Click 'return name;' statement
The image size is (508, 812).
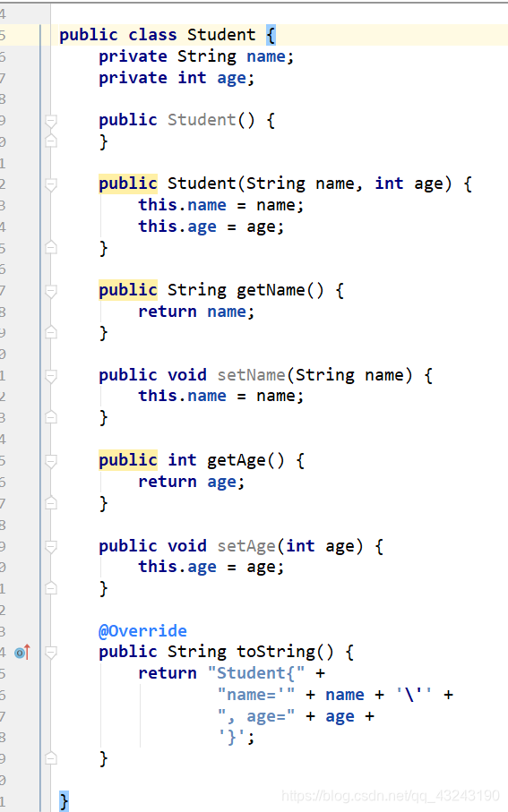point(196,312)
